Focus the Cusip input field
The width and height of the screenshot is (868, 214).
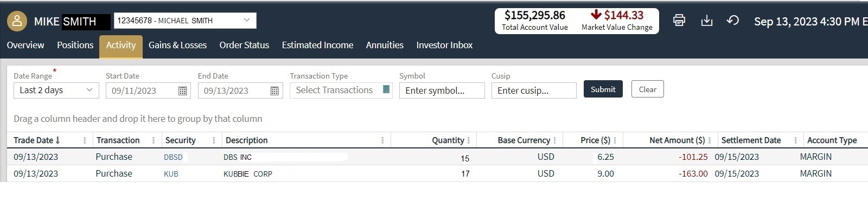coord(534,90)
